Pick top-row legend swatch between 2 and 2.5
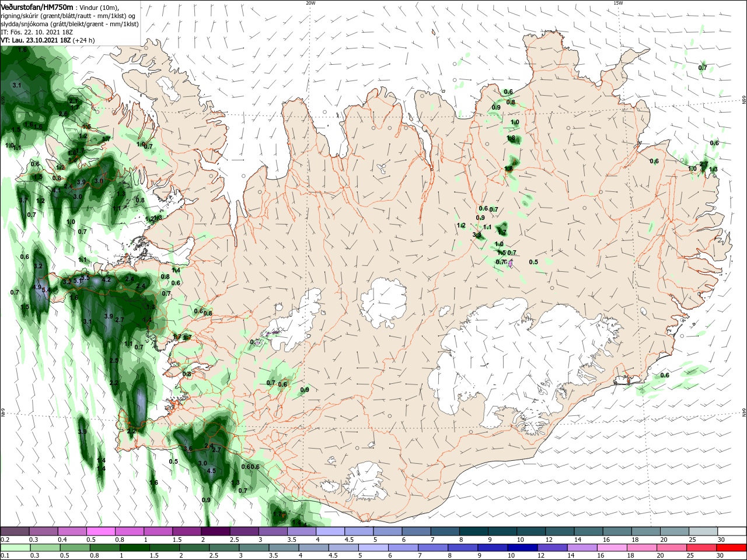Image resolution: width=747 pixels, height=560 pixels. click(215, 531)
